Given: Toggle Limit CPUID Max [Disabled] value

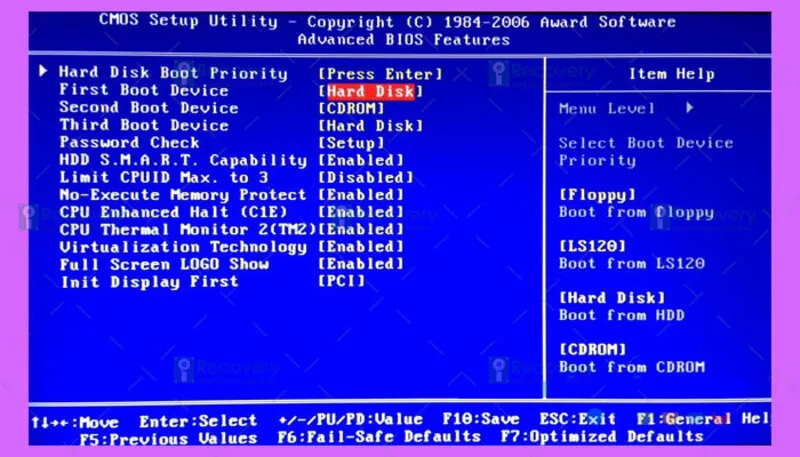Looking at the screenshot, I should pos(365,178).
